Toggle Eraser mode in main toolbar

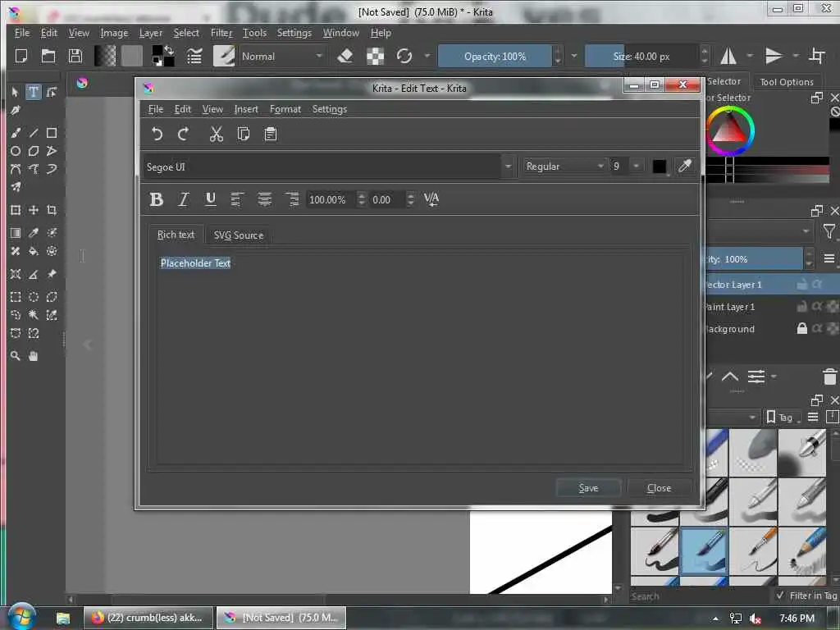click(345, 56)
